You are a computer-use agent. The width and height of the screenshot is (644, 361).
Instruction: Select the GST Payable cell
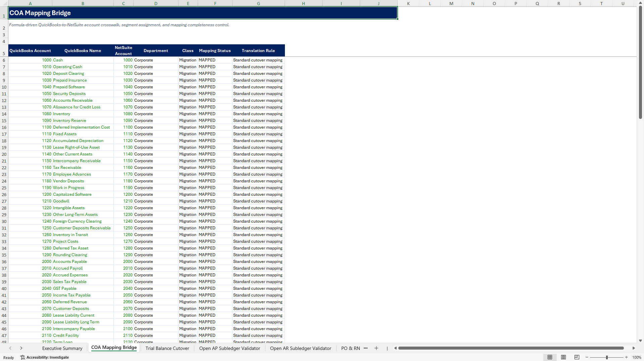[x=83, y=288]
